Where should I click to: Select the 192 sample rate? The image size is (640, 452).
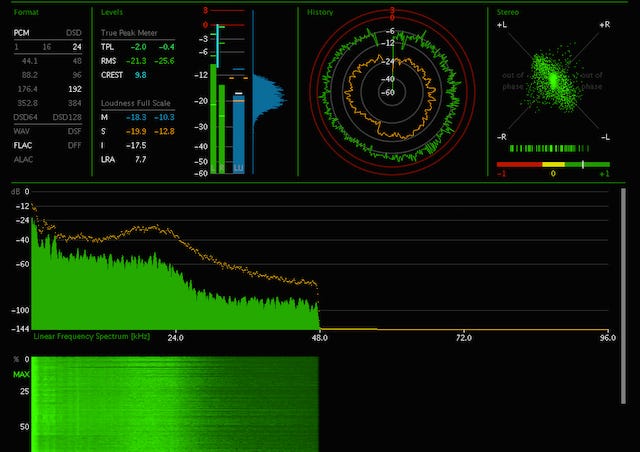click(x=75, y=89)
